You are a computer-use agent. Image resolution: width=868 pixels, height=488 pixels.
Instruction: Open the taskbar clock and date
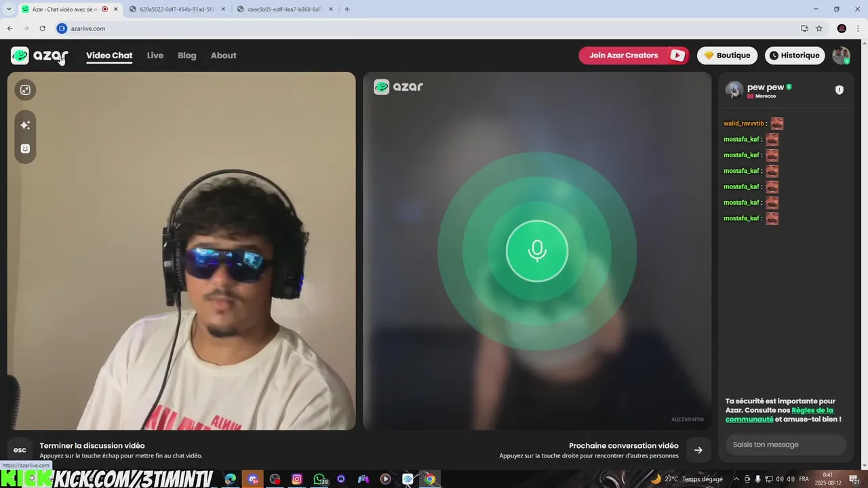828,479
